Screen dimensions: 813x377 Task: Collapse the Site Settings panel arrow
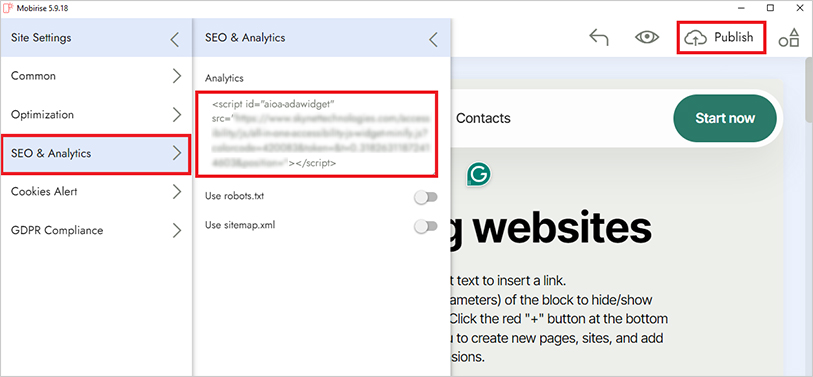click(175, 39)
